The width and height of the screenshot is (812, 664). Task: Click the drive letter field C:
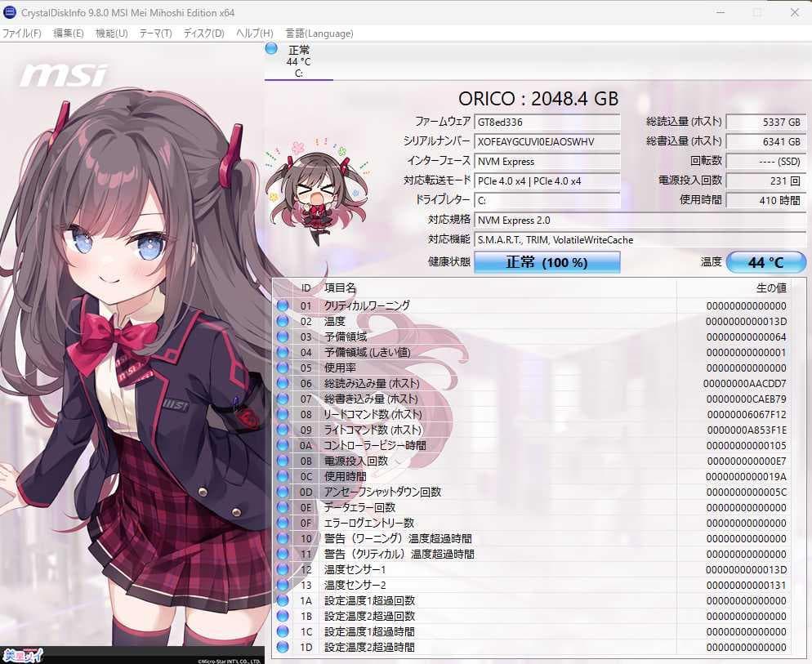(x=547, y=200)
